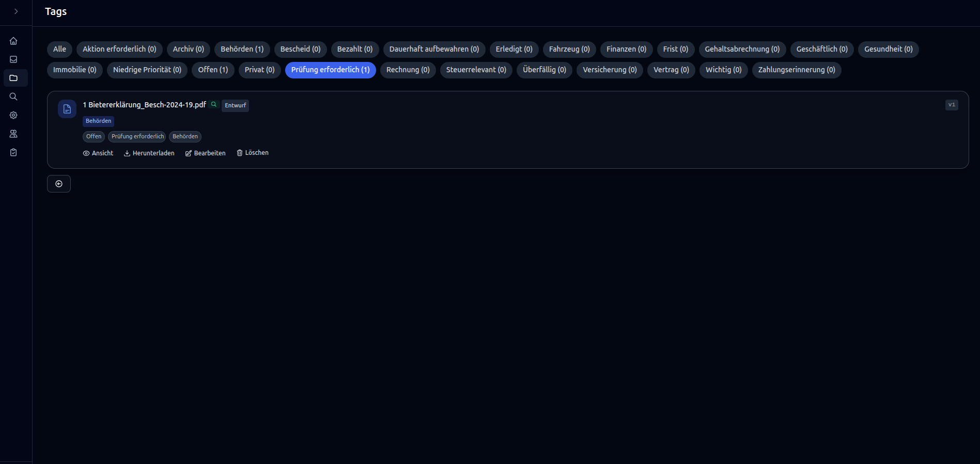
Task: Select the Zahlungserinnerung (0) chip
Action: click(797, 70)
